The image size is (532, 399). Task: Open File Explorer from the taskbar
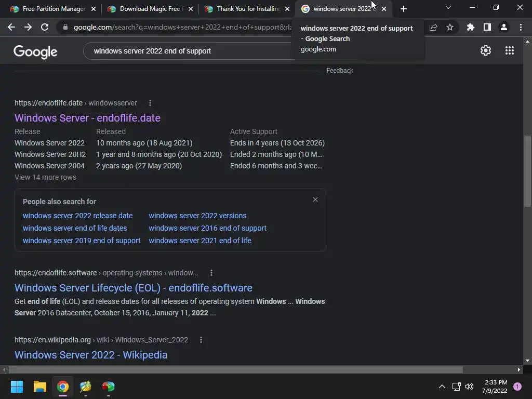39,387
